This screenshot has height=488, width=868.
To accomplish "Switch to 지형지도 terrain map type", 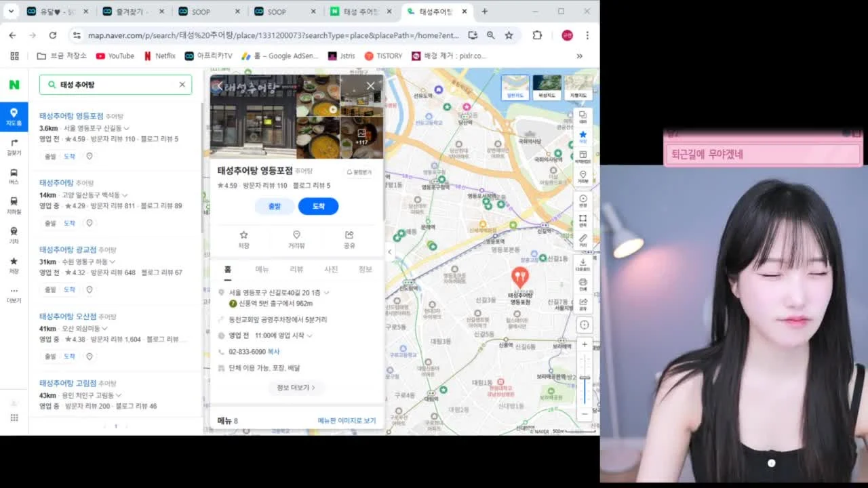I will (x=578, y=87).
